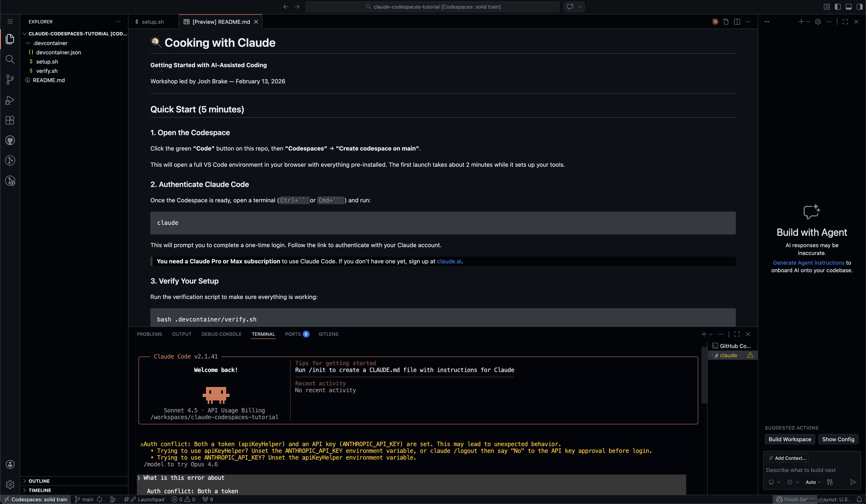Switch to the setup.sh editor tab
This screenshot has height=504, width=866.
[x=153, y=22]
